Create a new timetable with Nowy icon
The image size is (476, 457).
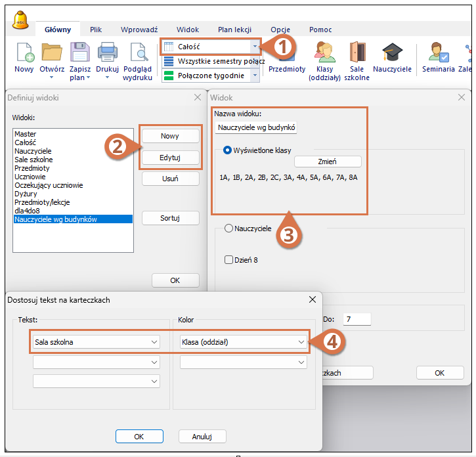[x=25, y=52]
